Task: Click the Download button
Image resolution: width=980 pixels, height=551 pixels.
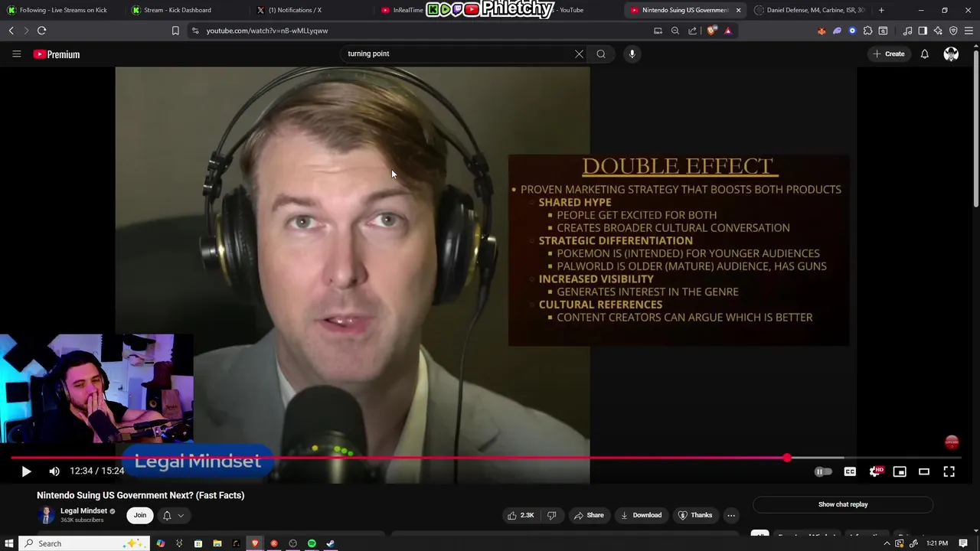Action: [x=642, y=515]
